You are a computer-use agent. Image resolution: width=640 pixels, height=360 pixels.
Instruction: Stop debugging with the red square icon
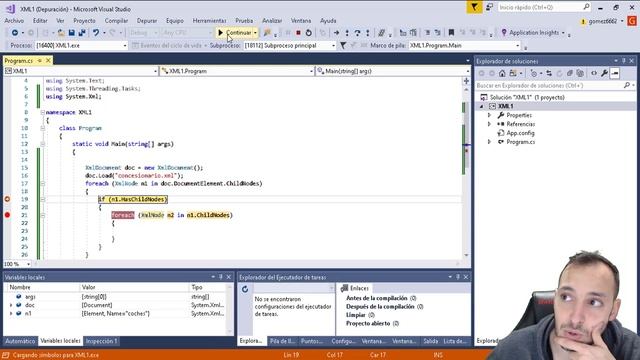tap(298, 33)
